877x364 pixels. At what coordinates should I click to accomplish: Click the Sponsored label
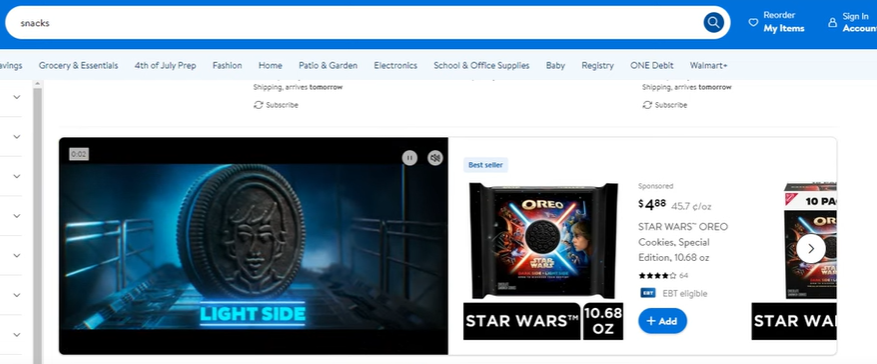[656, 186]
